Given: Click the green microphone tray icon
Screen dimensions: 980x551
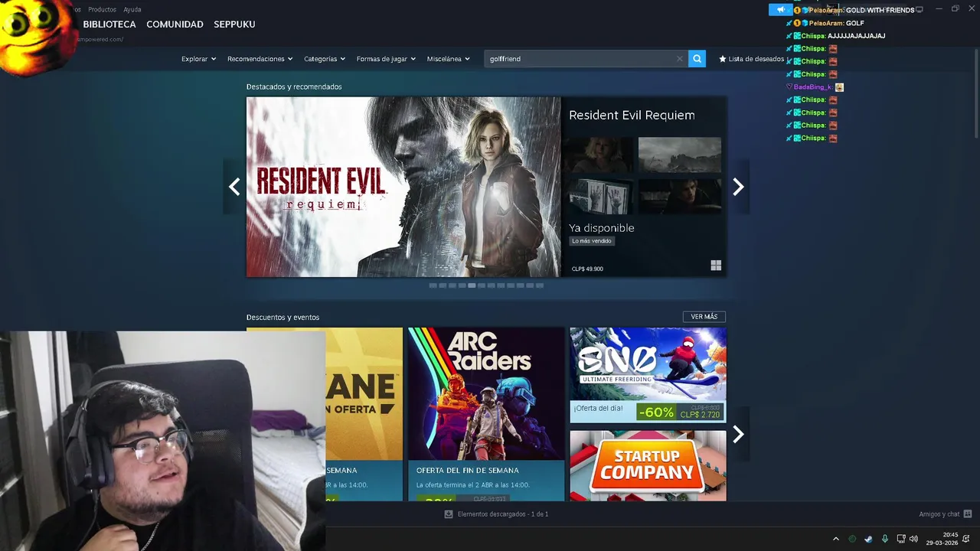Looking at the screenshot, I should click(885, 539).
